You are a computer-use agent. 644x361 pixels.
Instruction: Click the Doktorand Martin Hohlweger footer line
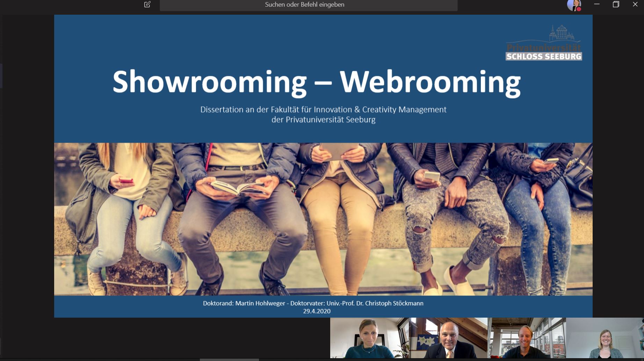tap(313, 303)
